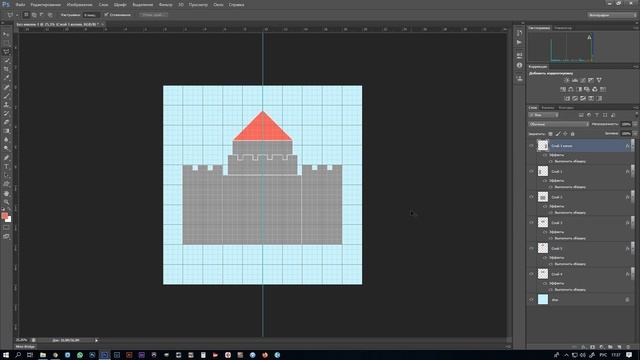Open the Изображение menu

pyautogui.click(x=79, y=5)
